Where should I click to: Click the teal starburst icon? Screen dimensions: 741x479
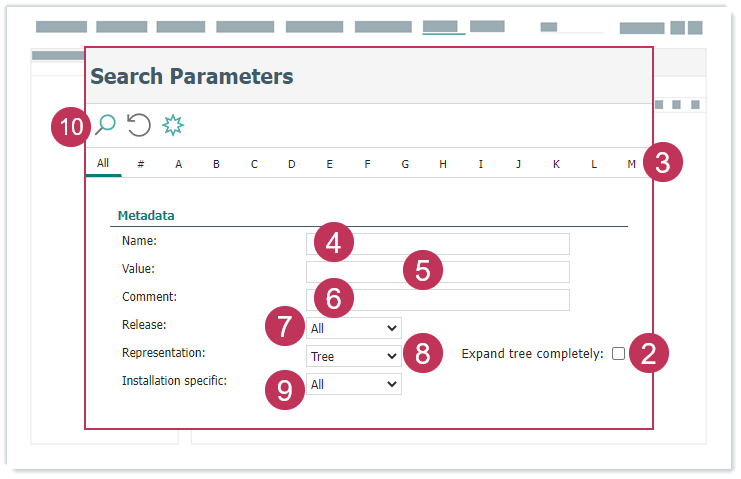coord(174,125)
